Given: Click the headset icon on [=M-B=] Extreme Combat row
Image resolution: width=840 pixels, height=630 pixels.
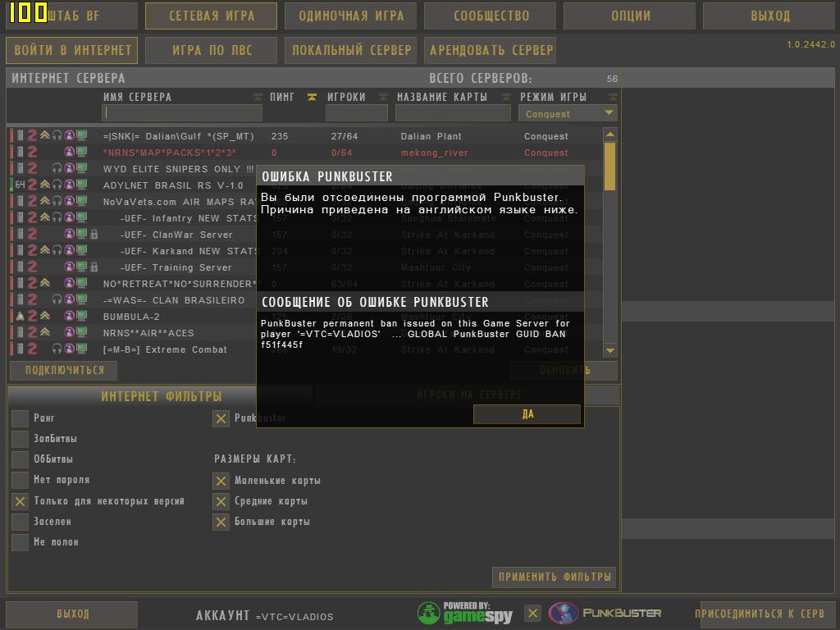Looking at the screenshot, I should (x=57, y=349).
